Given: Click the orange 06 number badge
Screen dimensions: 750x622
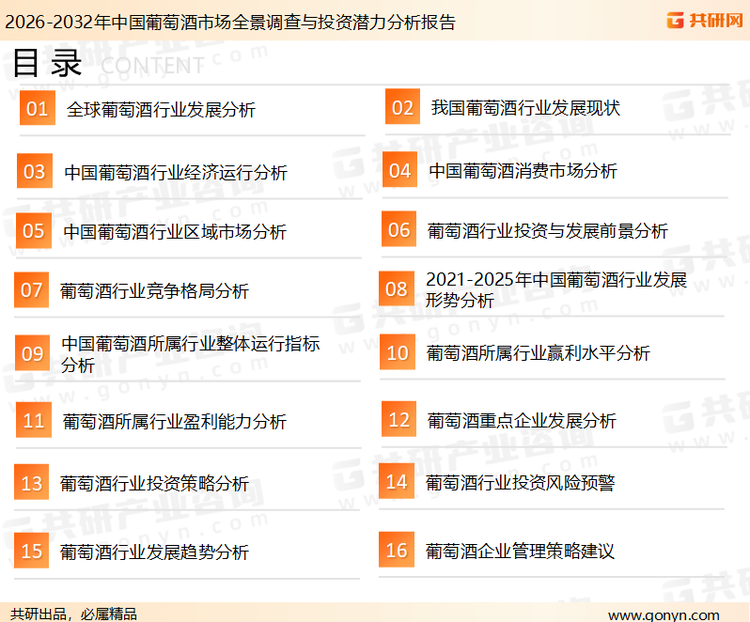Looking at the screenshot, I should 399,229.
